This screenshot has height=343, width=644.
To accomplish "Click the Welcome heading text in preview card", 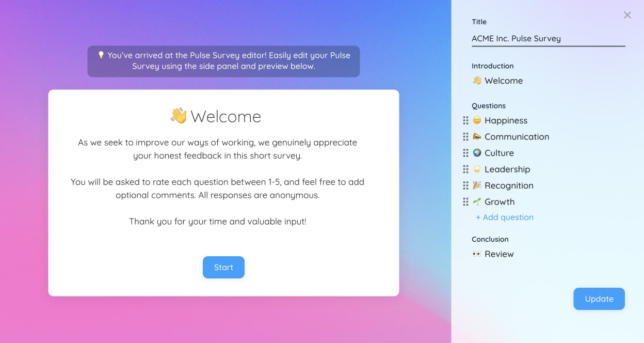I will [226, 116].
